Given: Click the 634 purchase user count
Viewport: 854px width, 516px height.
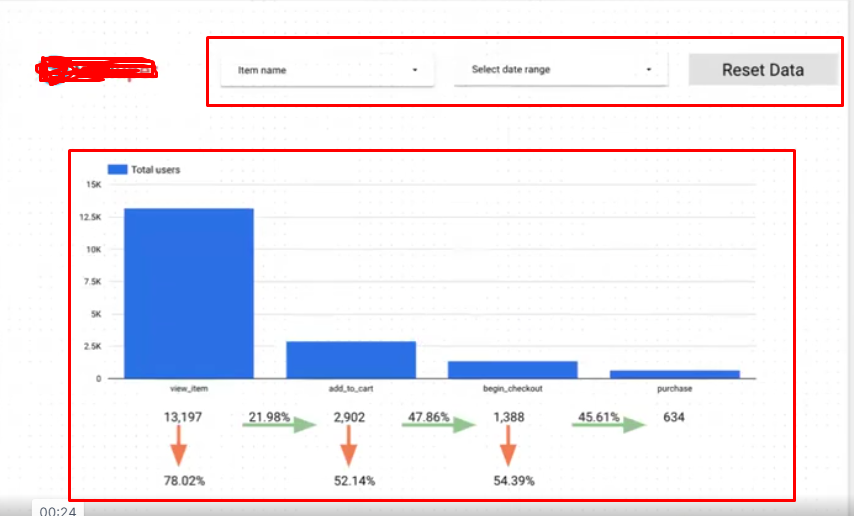Looking at the screenshot, I should tap(675, 417).
